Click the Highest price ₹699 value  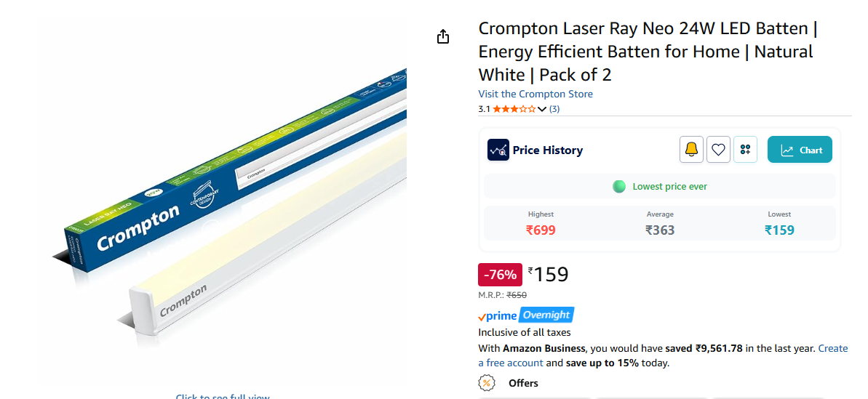click(x=541, y=230)
